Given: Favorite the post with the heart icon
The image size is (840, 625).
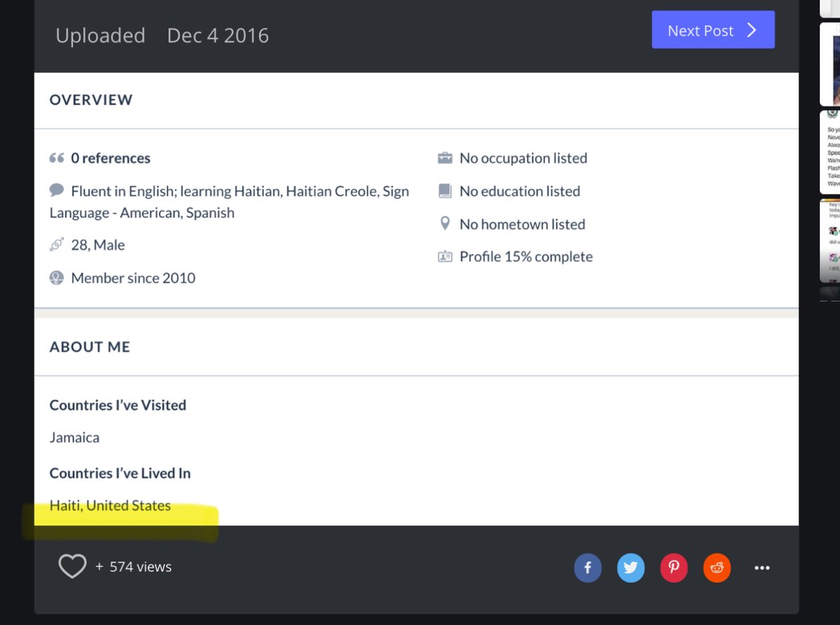Looking at the screenshot, I should coord(72,566).
